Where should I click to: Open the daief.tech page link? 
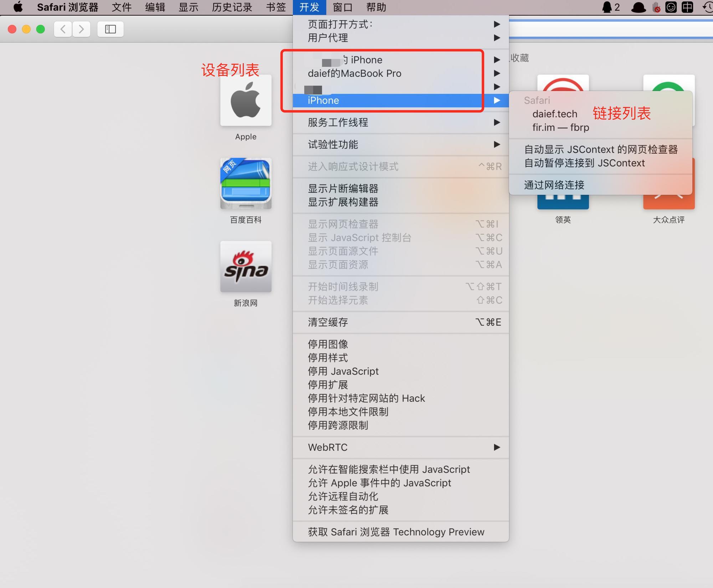coord(554,113)
